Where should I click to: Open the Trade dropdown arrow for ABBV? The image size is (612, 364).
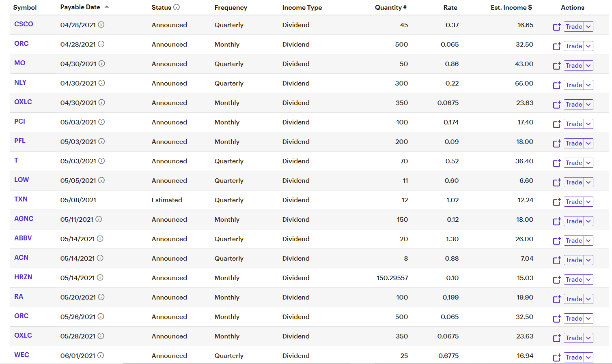click(588, 241)
